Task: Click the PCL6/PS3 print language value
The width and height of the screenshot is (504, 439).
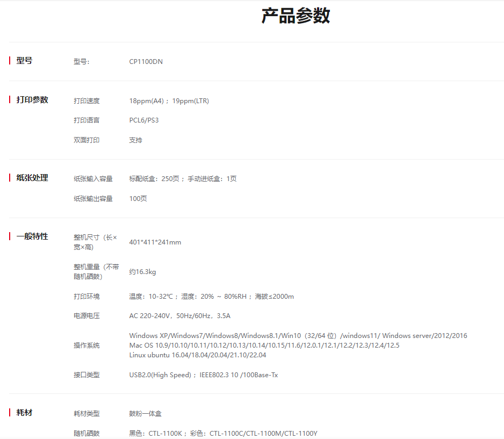Action: [x=143, y=120]
